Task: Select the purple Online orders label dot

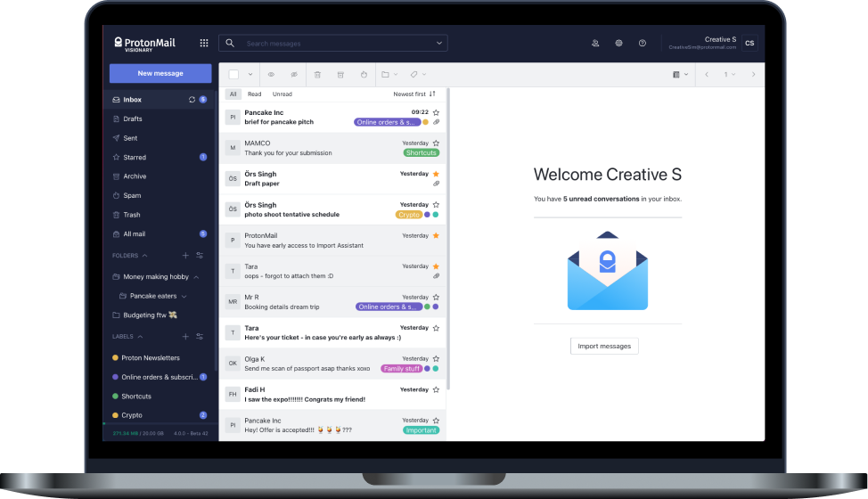Action: pos(115,377)
